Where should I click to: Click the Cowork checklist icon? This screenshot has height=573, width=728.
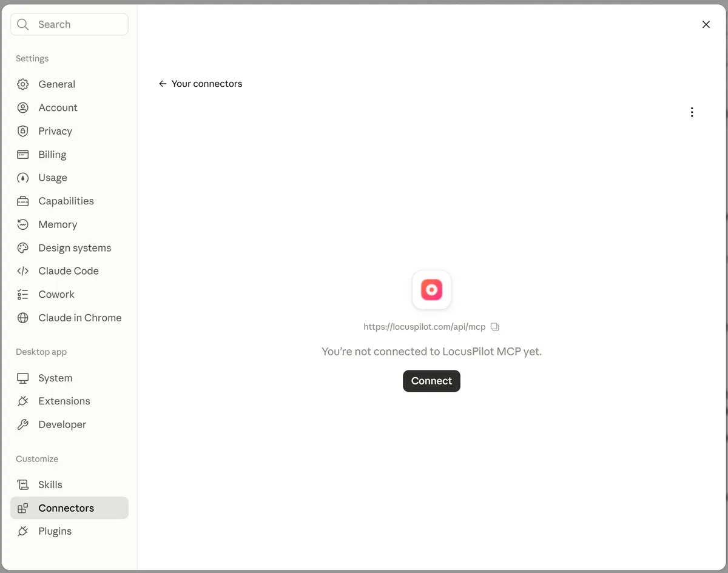coord(23,295)
